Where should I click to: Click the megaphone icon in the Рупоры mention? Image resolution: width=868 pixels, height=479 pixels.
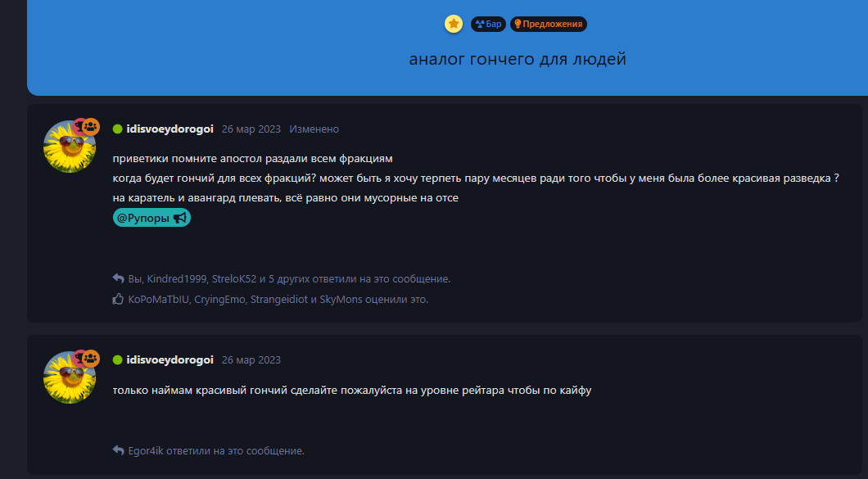coord(180,218)
